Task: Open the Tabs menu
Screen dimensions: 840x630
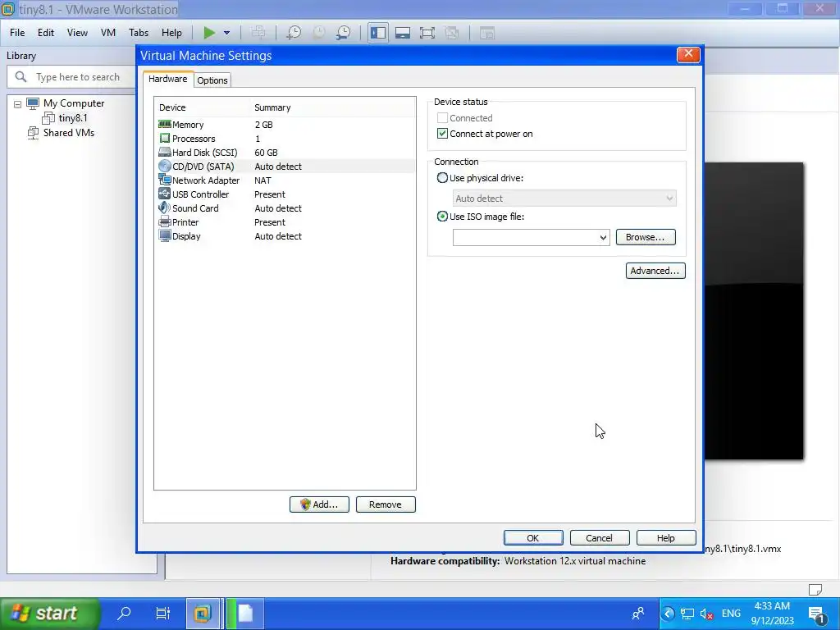Action: click(139, 33)
